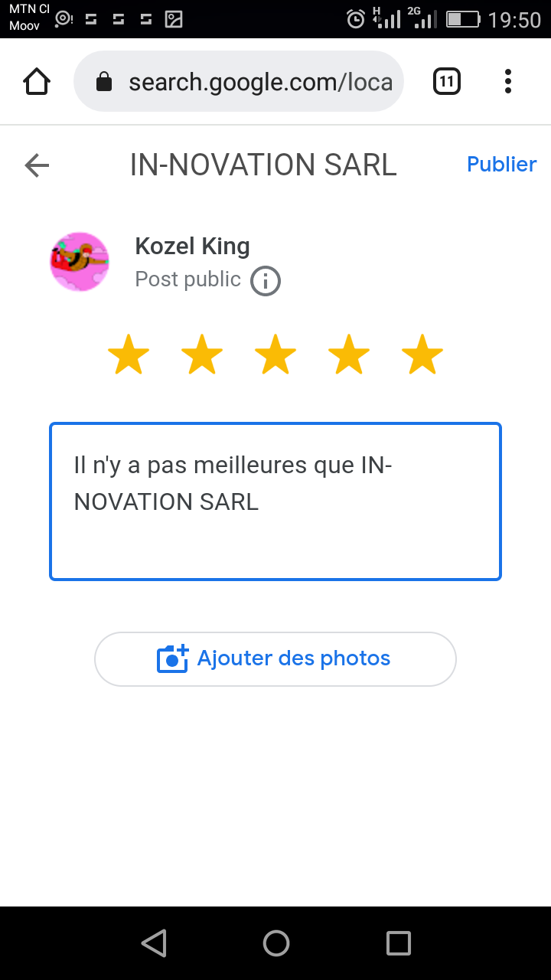Publish the review with Publier
This screenshot has height=980, width=551.
coord(502,164)
